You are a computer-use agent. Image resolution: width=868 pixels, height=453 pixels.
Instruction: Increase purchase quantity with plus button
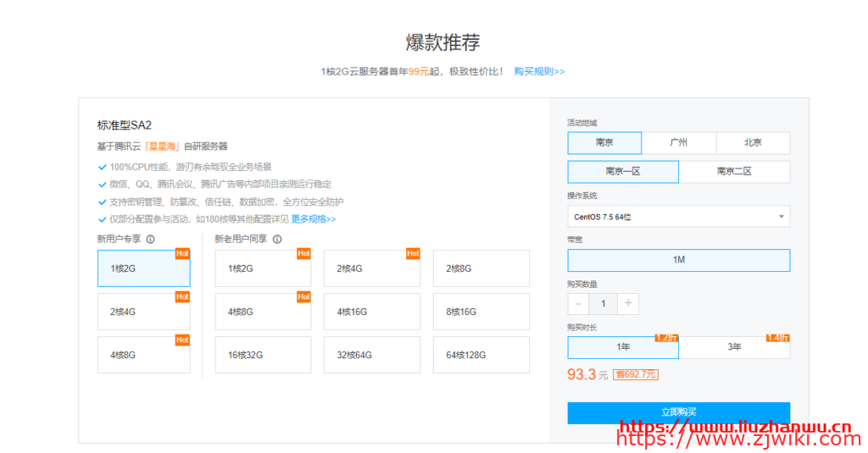click(628, 304)
